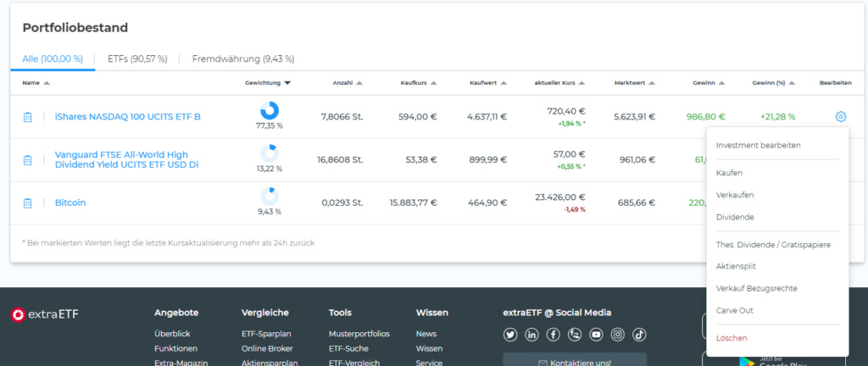The width and height of the screenshot is (868, 366).
Task: Sort by the Gewinn (%) column arrow
Action: point(792,84)
